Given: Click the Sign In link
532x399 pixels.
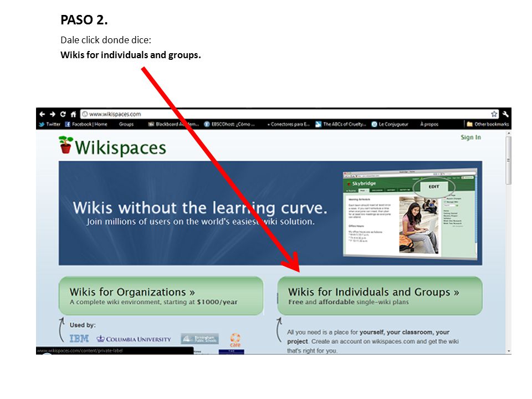Looking at the screenshot, I should (x=470, y=137).
